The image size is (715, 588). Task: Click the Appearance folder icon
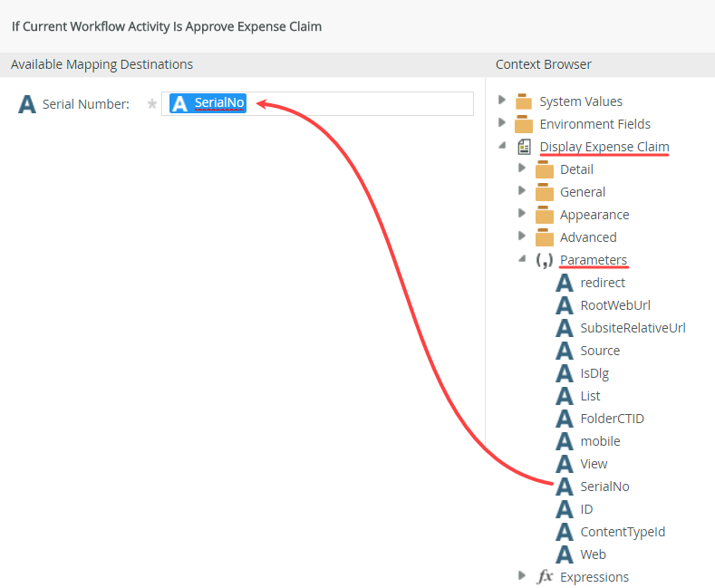544,215
